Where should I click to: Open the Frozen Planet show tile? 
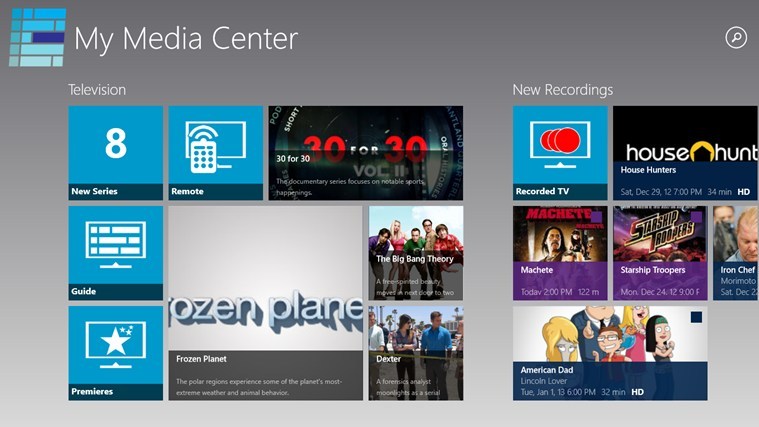(265, 303)
